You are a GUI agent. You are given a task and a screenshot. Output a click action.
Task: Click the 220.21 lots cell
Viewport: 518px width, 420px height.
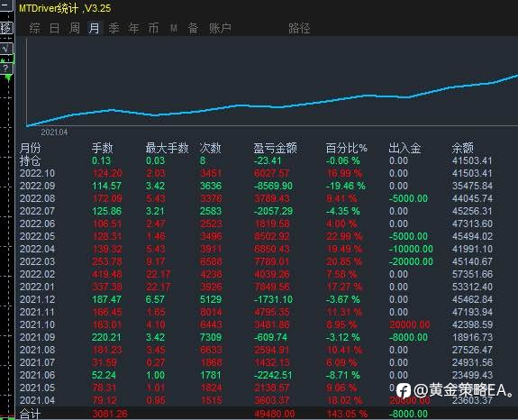(x=106, y=337)
